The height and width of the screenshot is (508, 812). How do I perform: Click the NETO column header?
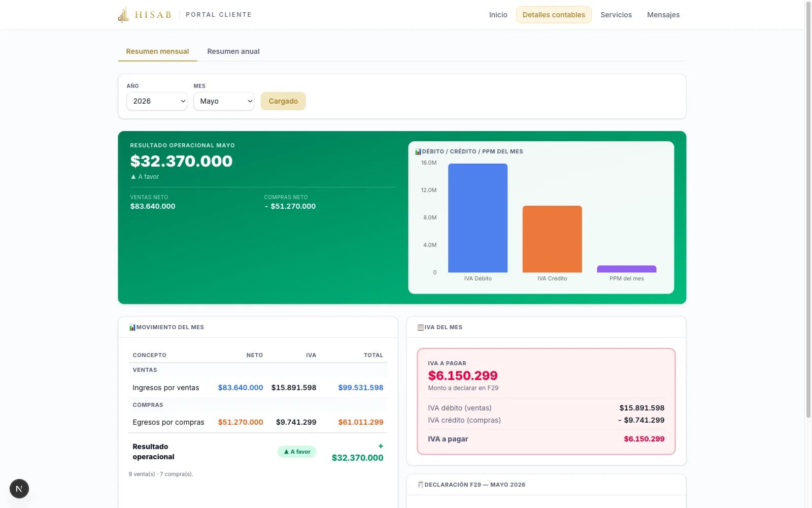(x=255, y=355)
